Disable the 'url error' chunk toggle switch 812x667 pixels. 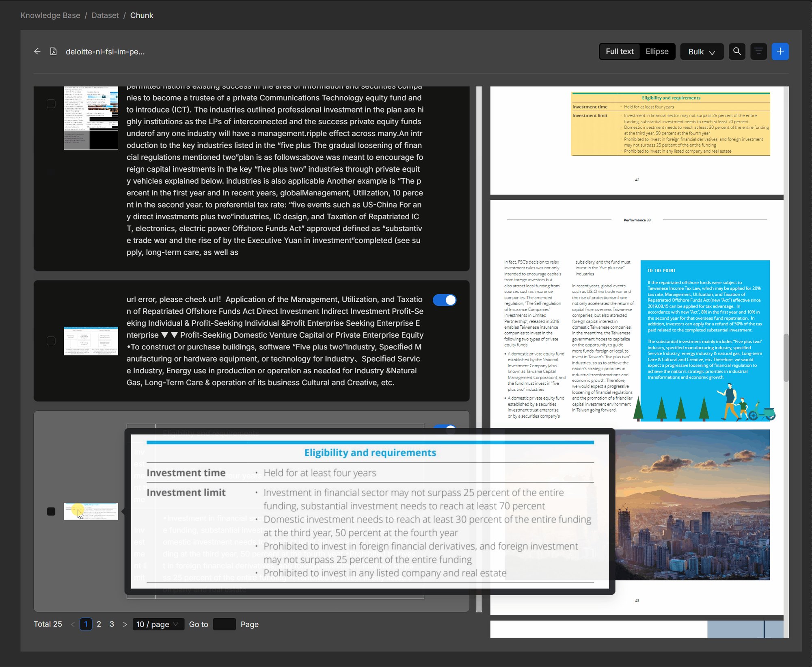pos(444,300)
